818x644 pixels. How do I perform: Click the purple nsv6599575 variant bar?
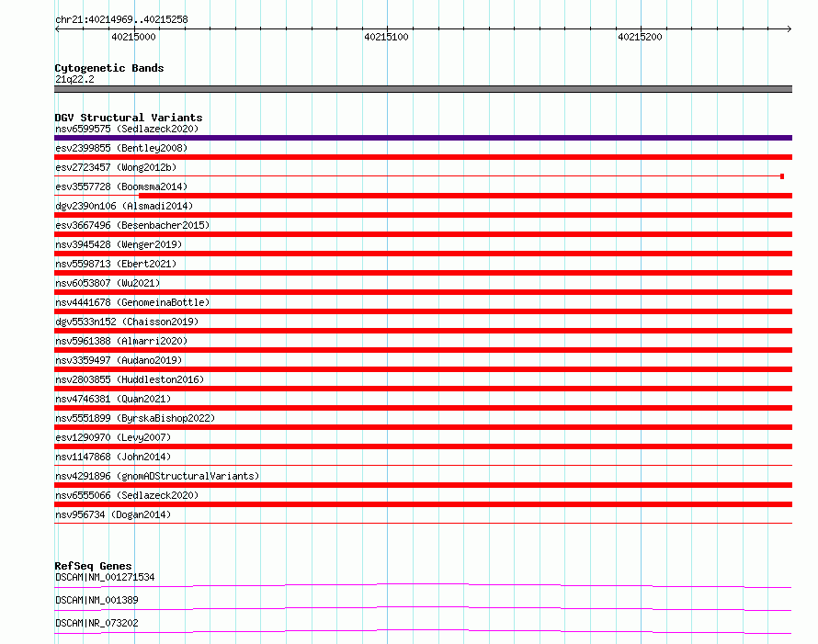[423, 138]
